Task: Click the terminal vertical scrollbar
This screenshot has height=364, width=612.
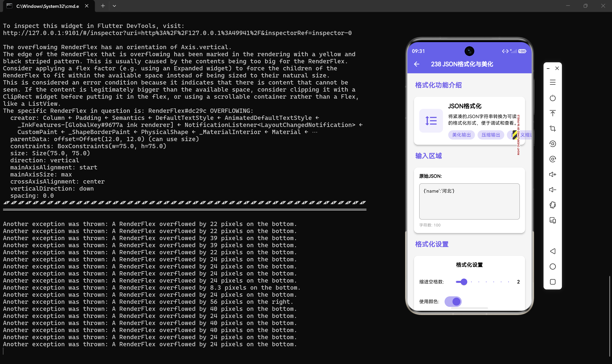Action: tap(610, 316)
